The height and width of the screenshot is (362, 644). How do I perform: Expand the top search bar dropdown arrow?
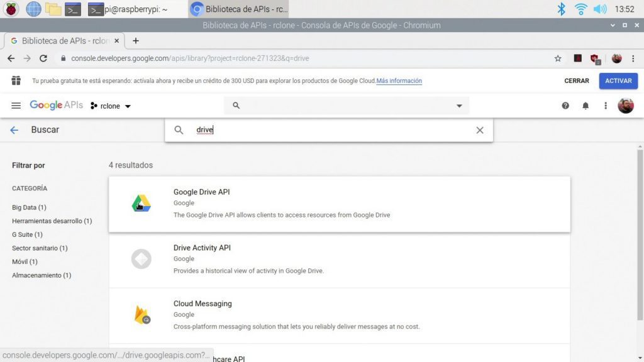pyautogui.click(x=459, y=106)
